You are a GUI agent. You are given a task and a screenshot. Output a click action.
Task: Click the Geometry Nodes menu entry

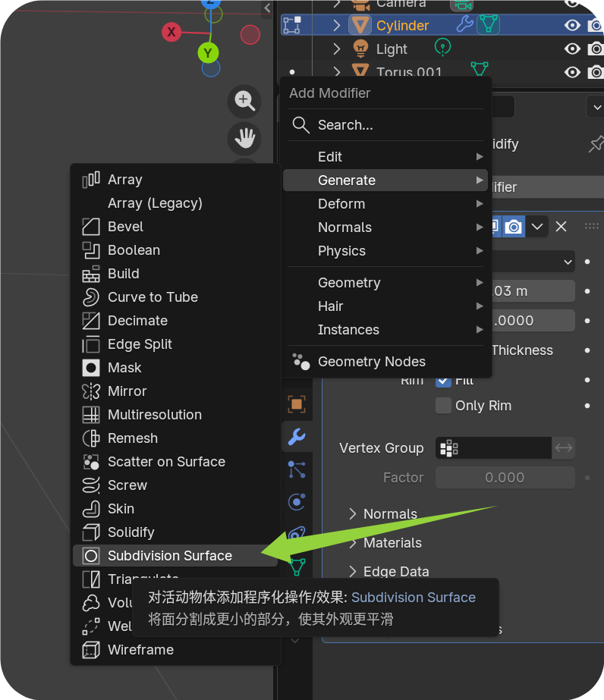385,362
